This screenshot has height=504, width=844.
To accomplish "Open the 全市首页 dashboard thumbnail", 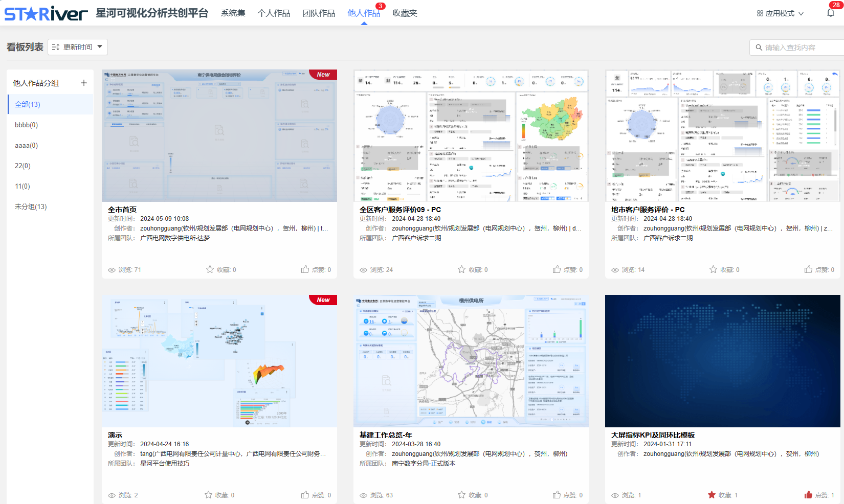I will pos(219,135).
